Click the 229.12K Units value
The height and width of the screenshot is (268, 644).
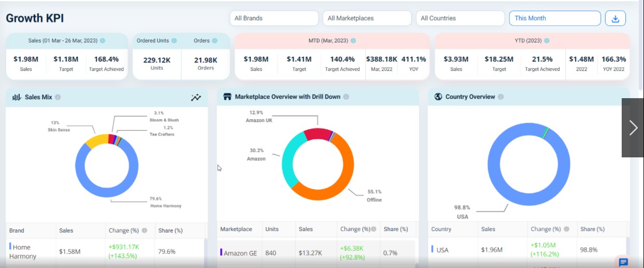pos(157,60)
